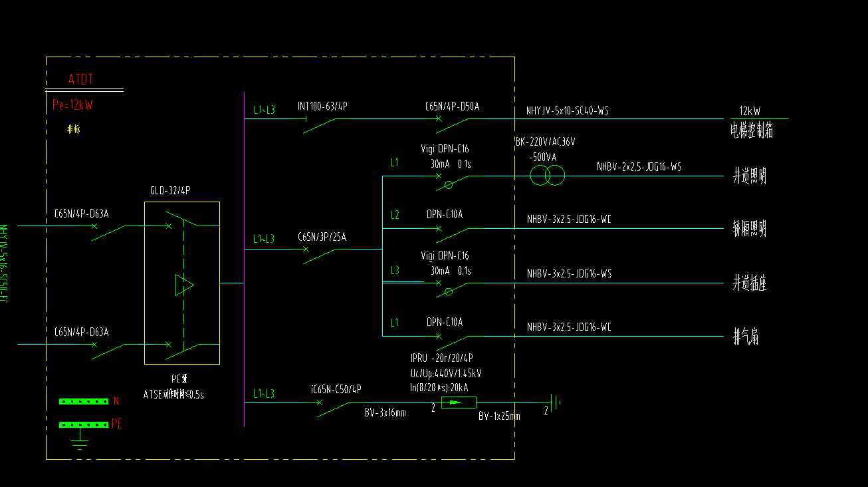
Task: Select the 井道插座 circuit label
Action: (750, 283)
